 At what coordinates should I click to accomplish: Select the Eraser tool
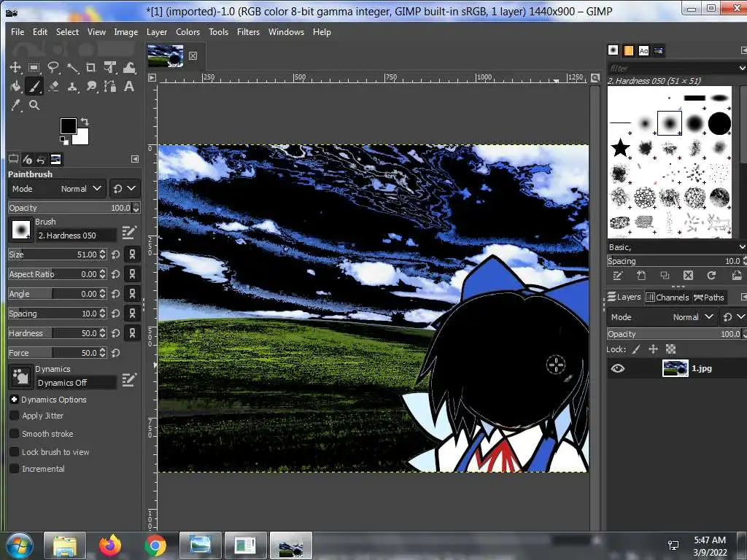click(53, 86)
